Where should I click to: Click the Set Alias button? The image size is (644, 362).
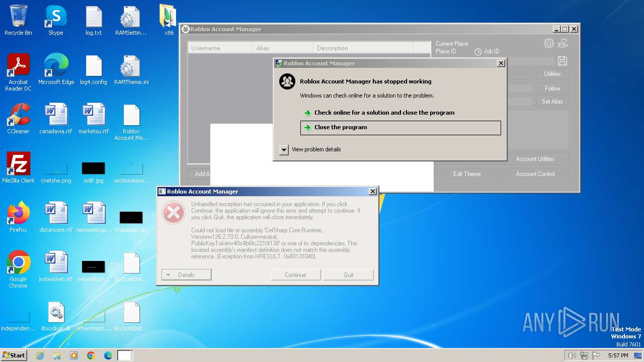(552, 102)
